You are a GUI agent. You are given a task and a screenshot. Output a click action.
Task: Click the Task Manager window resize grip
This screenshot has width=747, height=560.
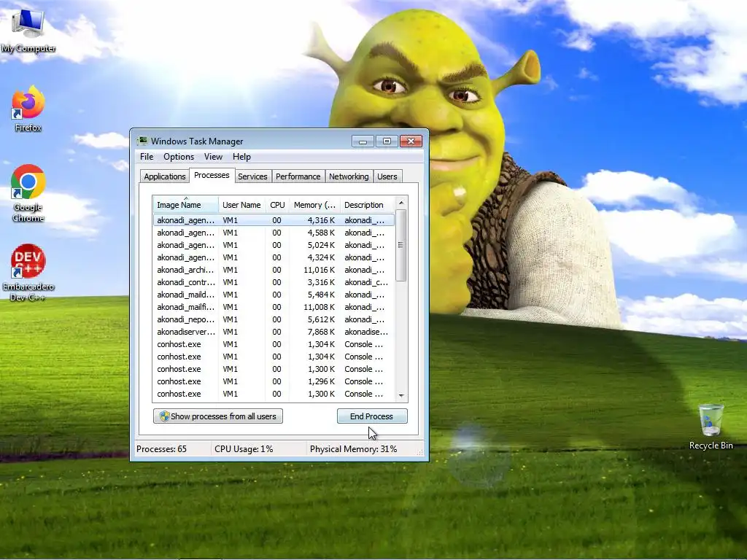(x=421, y=452)
